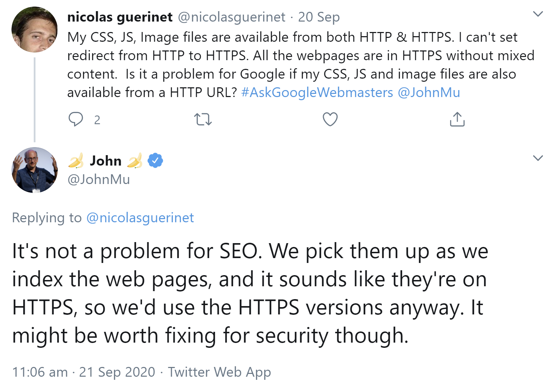This screenshot has width=553, height=392.
Task: Click the retweet icon below the first tweet
Action: [x=203, y=120]
